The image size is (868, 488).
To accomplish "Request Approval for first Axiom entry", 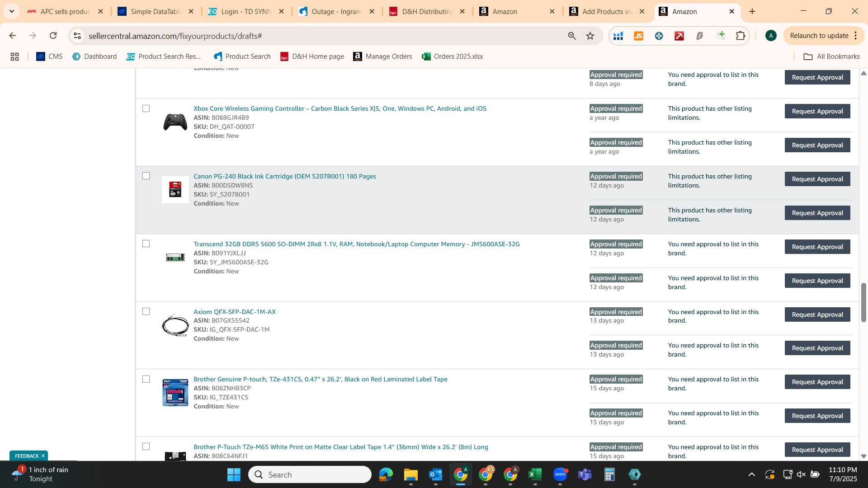I will (x=817, y=314).
